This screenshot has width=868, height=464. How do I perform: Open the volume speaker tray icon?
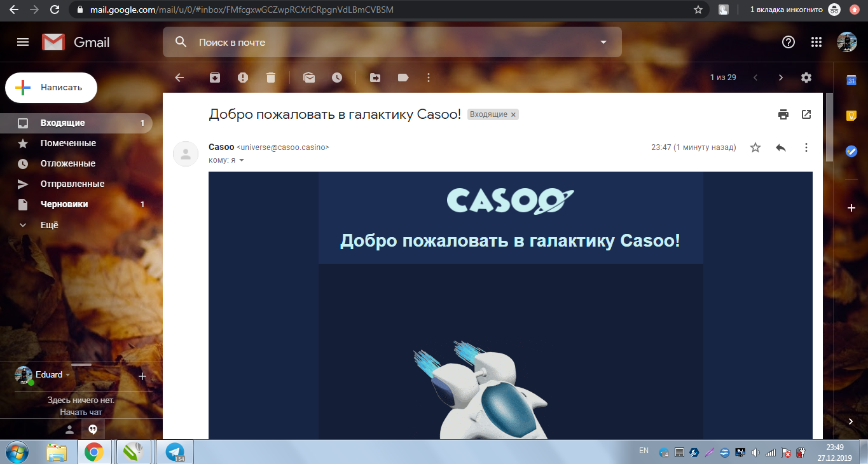pos(755,453)
